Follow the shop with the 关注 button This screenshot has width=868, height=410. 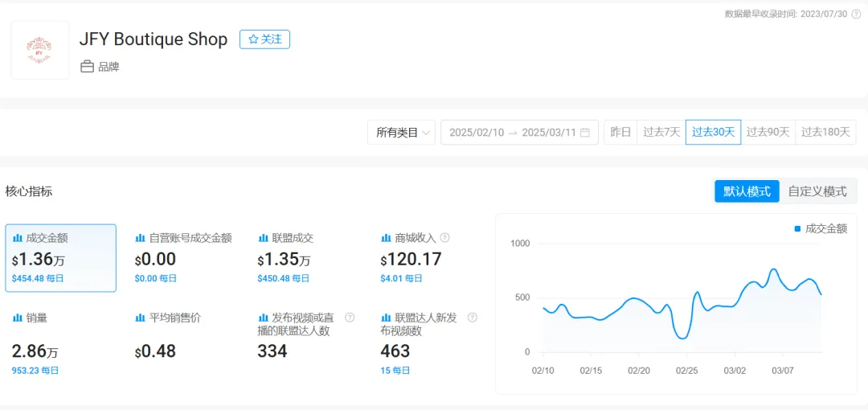[264, 39]
